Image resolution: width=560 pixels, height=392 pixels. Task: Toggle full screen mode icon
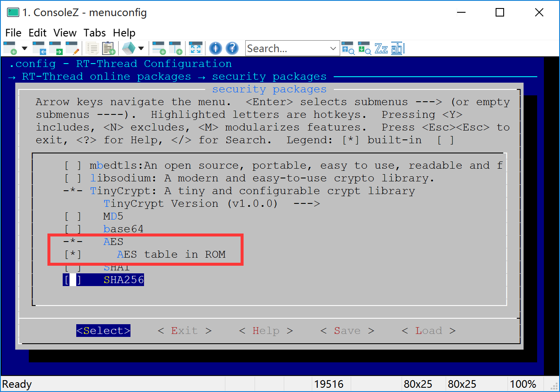(195, 48)
